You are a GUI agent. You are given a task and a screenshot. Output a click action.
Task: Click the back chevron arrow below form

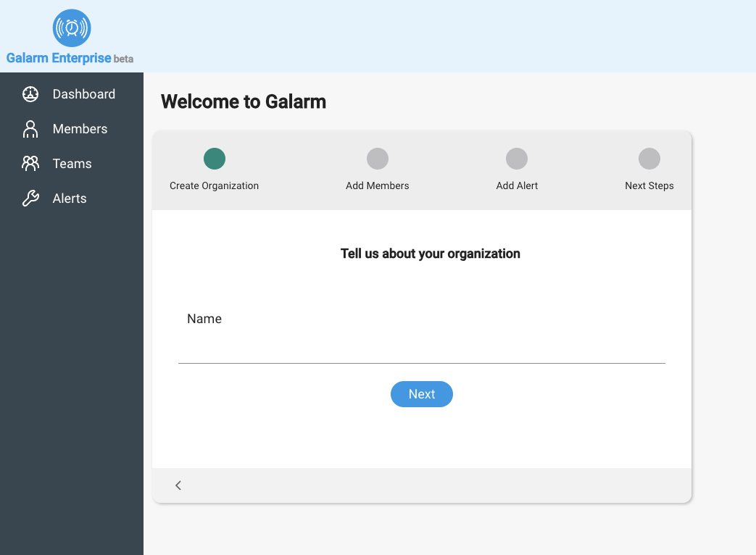178,485
